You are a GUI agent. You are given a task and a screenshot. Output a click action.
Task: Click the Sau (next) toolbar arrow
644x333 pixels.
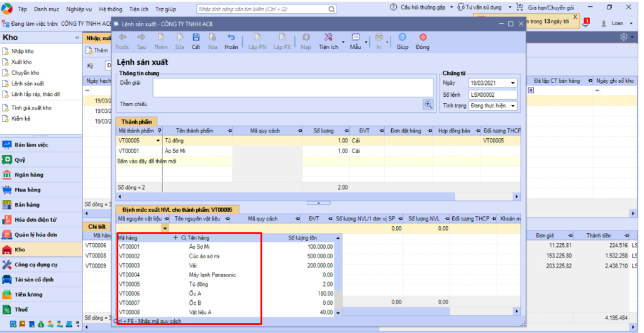142,37
